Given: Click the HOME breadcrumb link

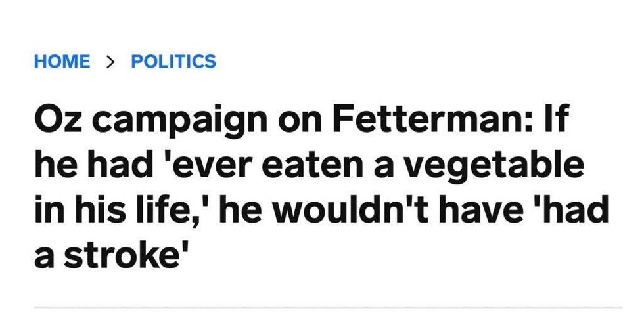Looking at the screenshot, I should [x=62, y=62].
